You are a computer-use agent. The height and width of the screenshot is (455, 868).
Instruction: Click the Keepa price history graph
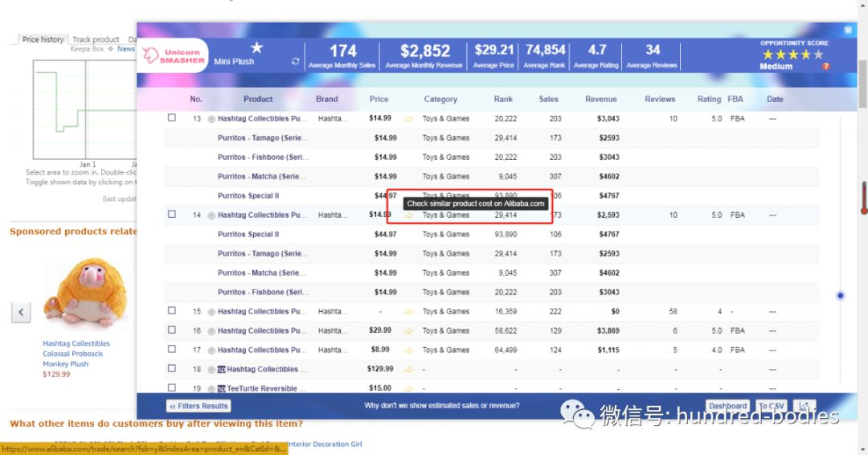pos(84,109)
